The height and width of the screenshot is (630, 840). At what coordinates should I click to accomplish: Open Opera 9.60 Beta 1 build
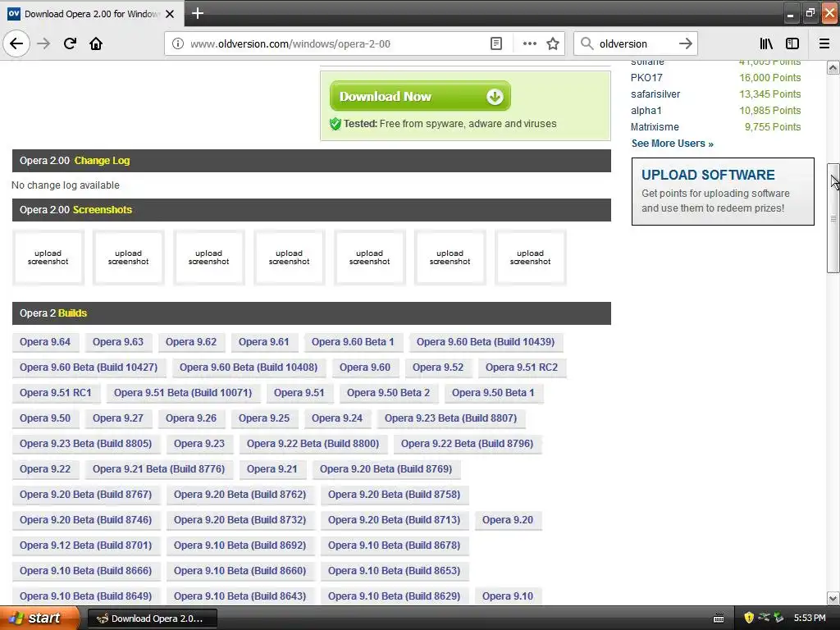(x=353, y=342)
